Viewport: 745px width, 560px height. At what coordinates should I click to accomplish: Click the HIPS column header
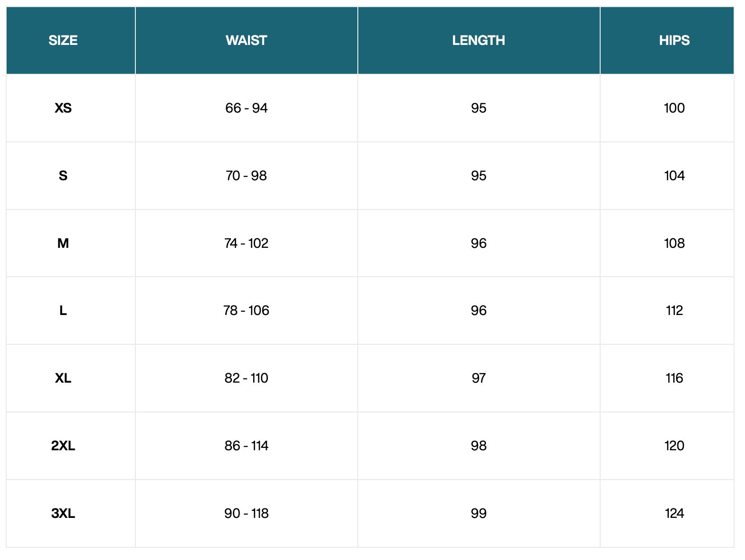click(674, 41)
